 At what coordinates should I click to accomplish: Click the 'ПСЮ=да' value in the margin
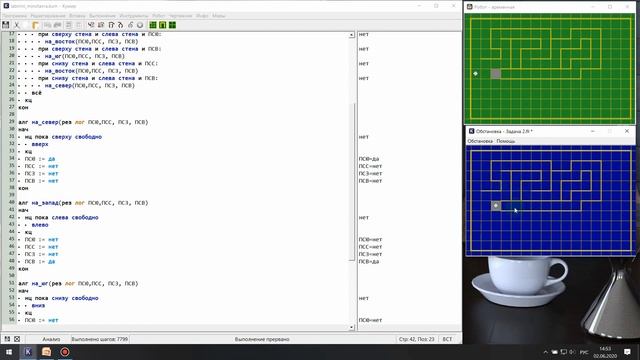369,159
